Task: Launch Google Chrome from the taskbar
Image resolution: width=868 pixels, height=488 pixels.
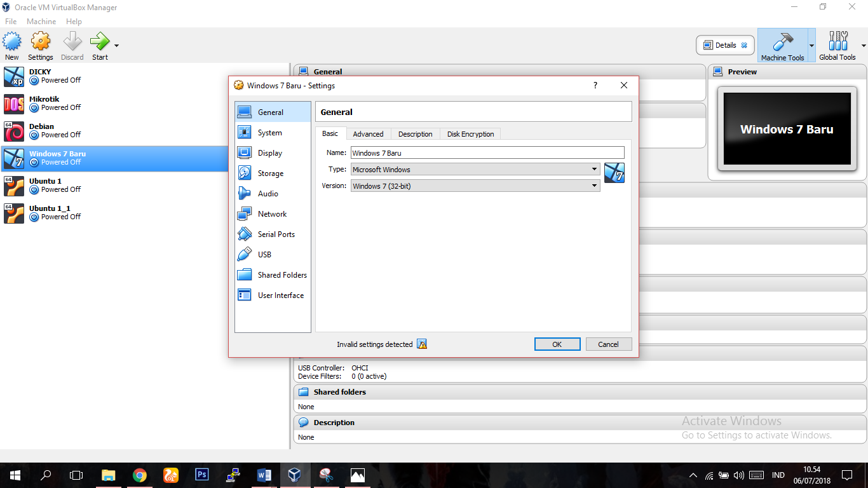Action: coord(140,475)
